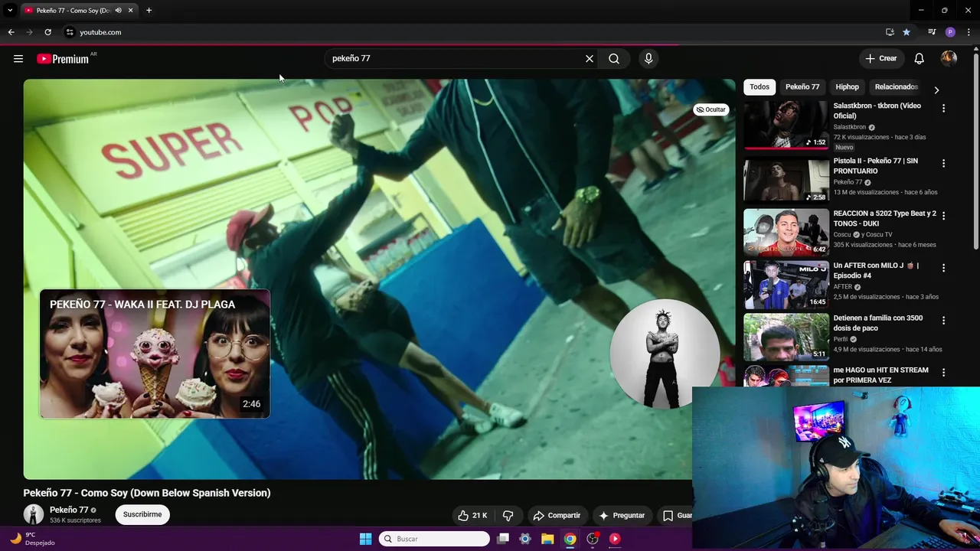The height and width of the screenshot is (551, 980).
Task: Open the browser media controls icon
Action: (x=932, y=32)
